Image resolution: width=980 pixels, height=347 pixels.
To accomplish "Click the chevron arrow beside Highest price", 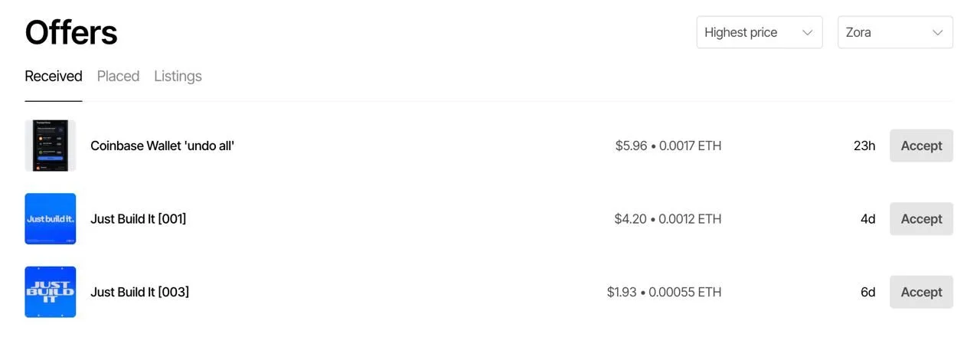I will pos(807,32).
